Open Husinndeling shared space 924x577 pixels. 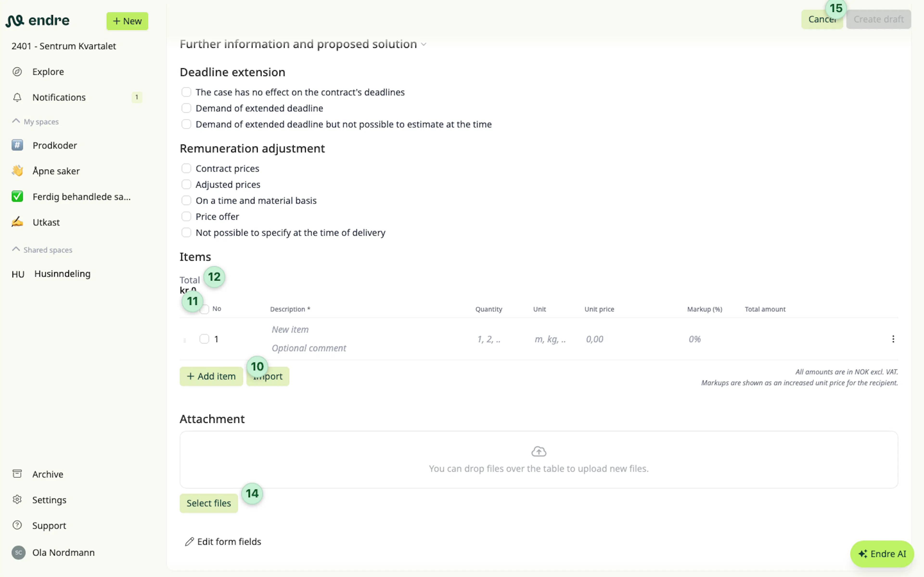62,274
